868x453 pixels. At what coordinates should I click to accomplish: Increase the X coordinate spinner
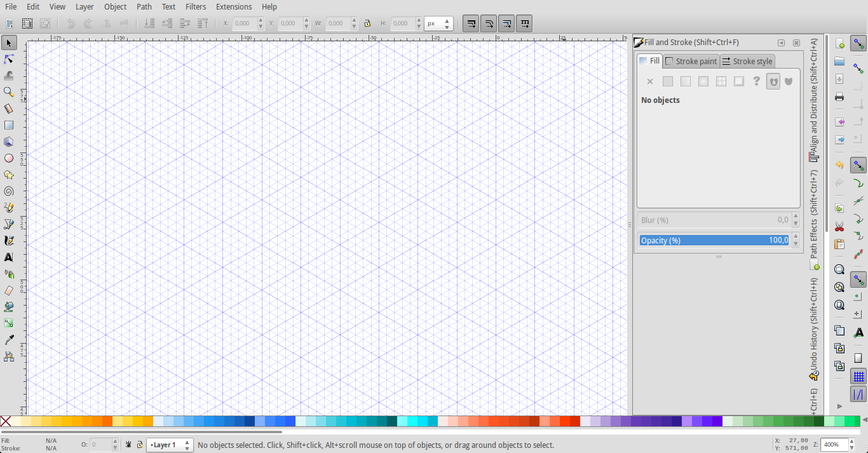pyautogui.click(x=261, y=20)
